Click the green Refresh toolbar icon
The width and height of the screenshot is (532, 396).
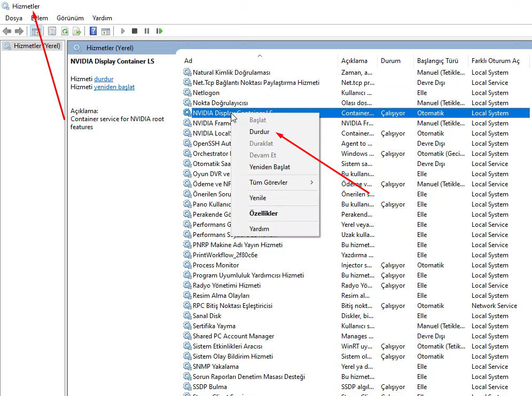[65, 31]
